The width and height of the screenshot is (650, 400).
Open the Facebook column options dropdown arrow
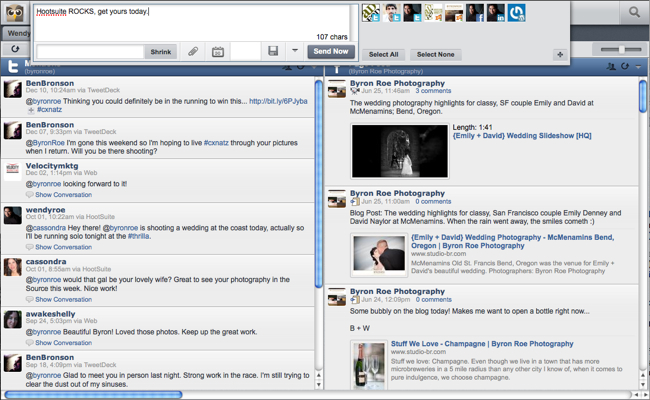click(x=638, y=66)
